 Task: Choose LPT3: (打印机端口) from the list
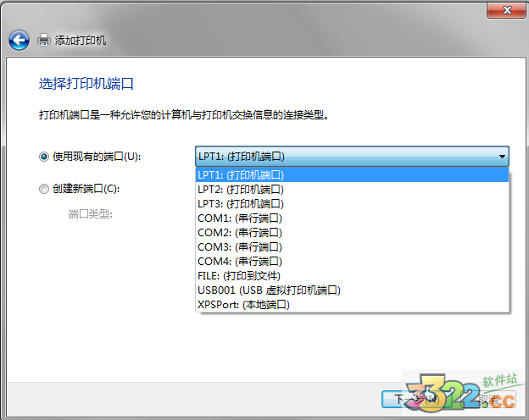[x=352, y=204]
